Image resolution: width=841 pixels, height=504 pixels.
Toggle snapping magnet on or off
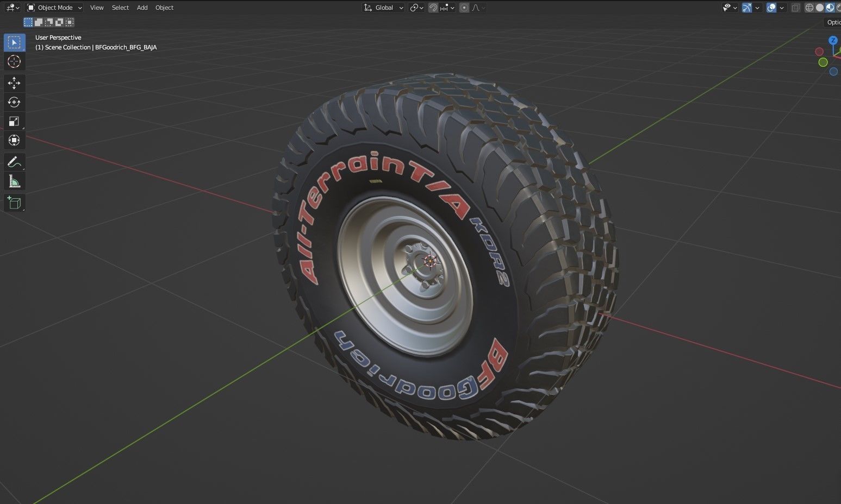[433, 8]
